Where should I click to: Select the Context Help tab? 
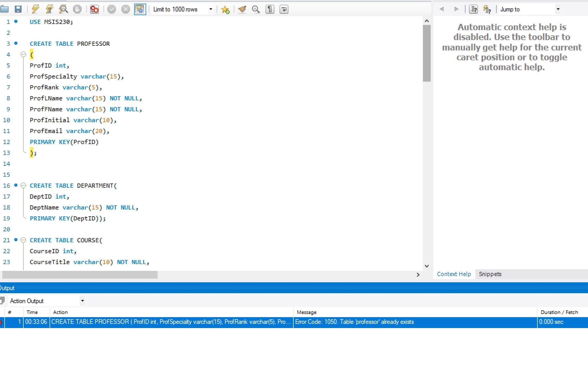454,274
